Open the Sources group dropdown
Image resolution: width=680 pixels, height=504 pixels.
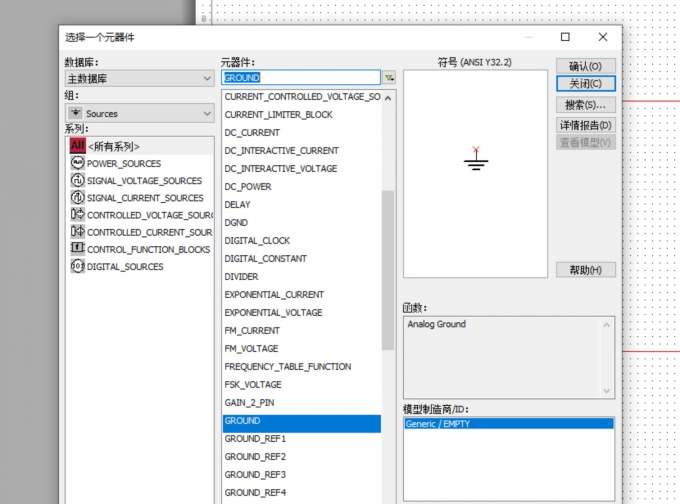click(x=140, y=113)
